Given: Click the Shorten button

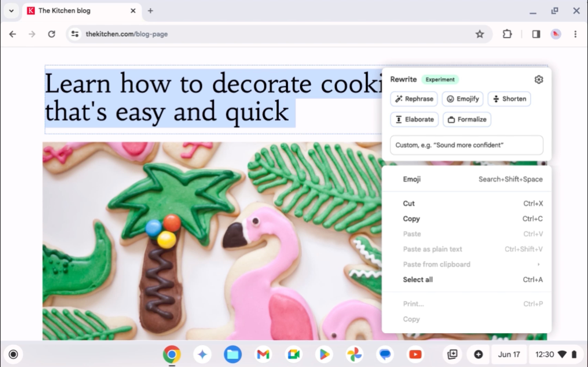Looking at the screenshot, I should point(509,99).
